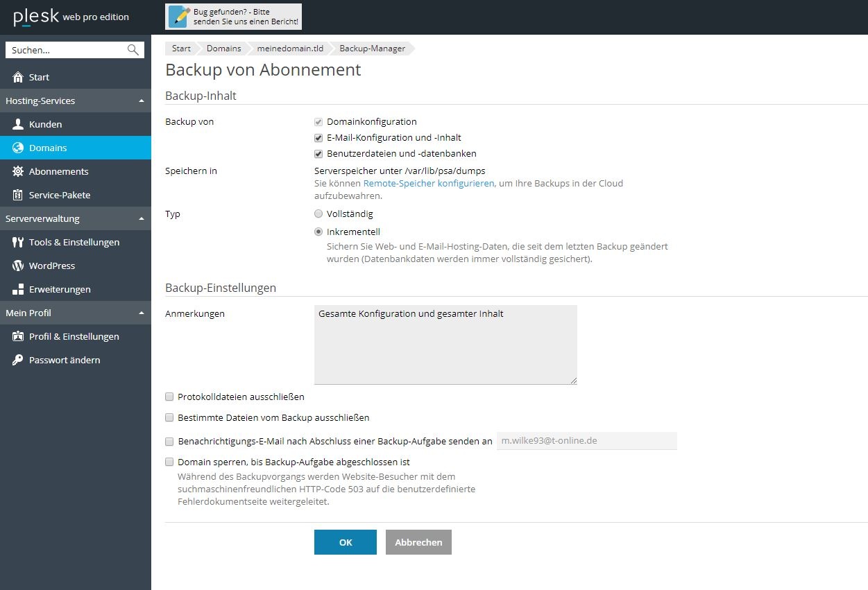This screenshot has width=868, height=590.
Task: Click the Backup-Einstellungen section heading
Action: tap(221, 287)
